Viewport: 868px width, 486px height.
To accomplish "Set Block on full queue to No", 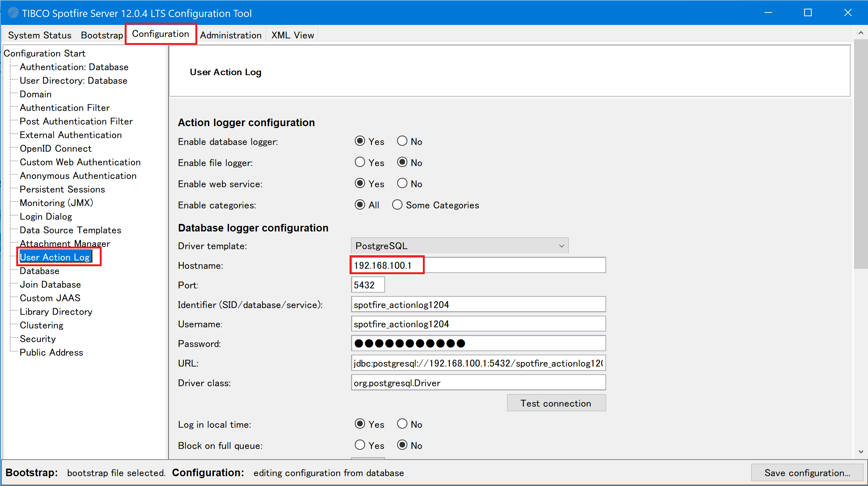I will pyautogui.click(x=402, y=445).
